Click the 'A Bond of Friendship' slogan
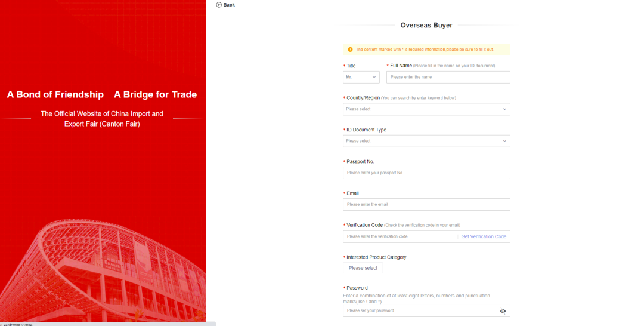644x326 pixels. pyautogui.click(x=55, y=94)
